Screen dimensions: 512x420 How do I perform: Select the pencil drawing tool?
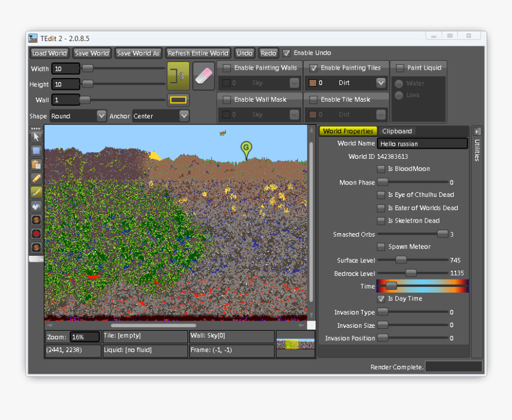[x=36, y=178]
